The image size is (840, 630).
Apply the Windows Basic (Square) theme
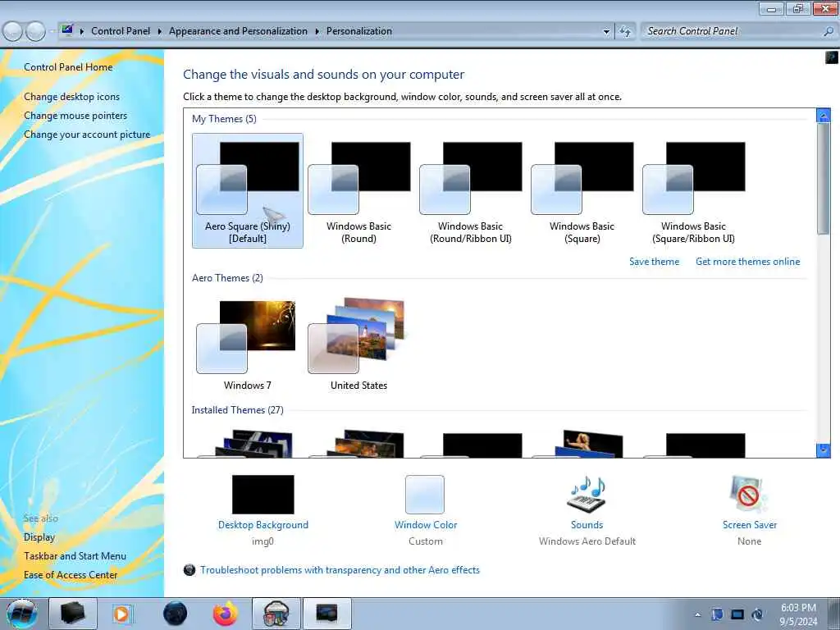coord(582,190)
